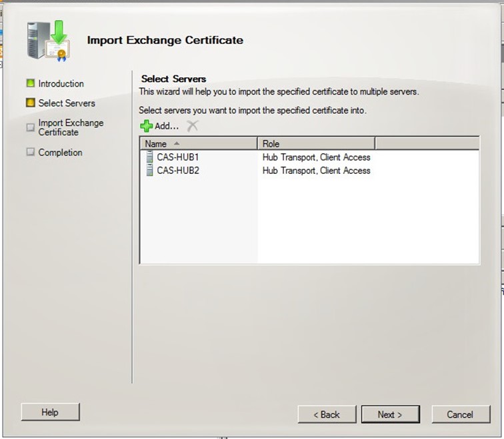Click the Import Exchange Certificate wizard icon
This screenshot has height=439, width=504.
(48, 41)
